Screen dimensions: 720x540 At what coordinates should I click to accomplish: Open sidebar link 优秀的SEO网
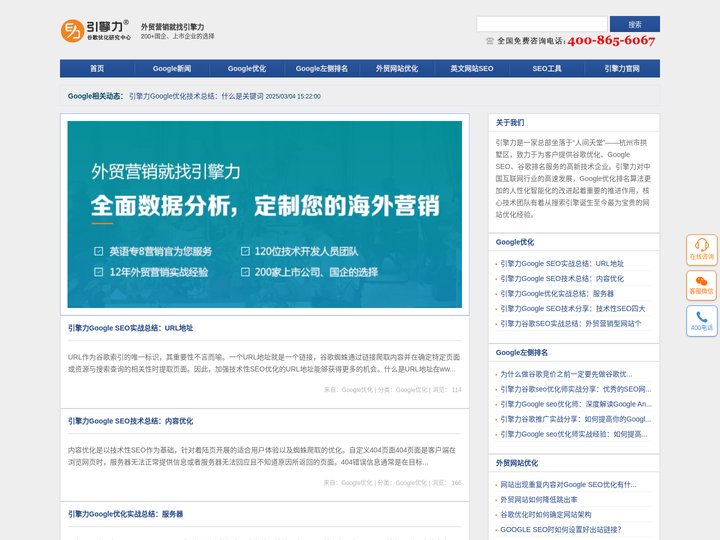(576, 389)
